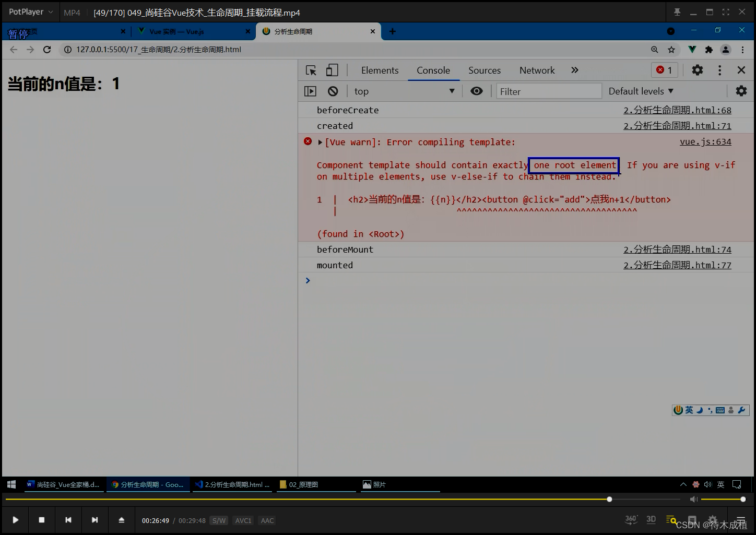The image size is (756, 535).
Task: Open the Network tab
Action: (537, 70)
